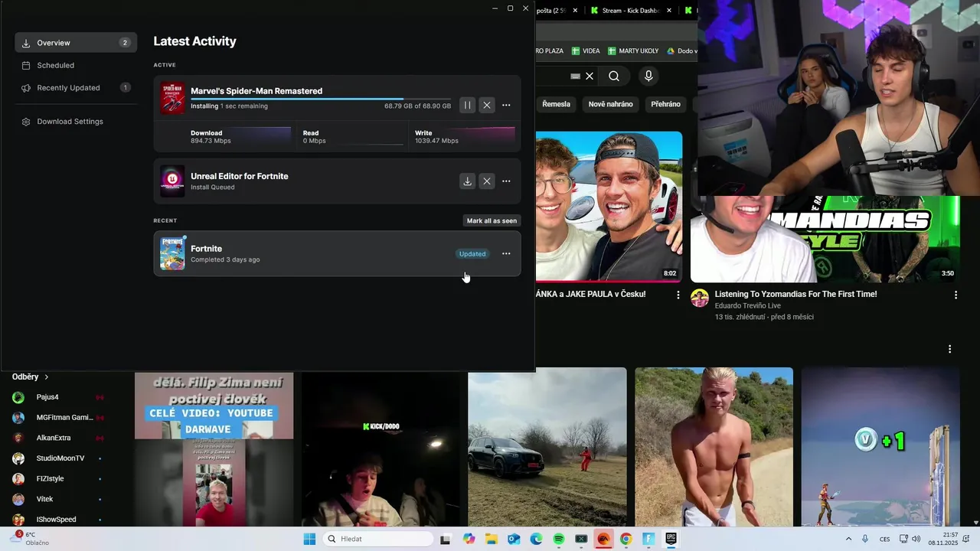Open options menu for Yzomandias video
The height and width of the screenshot is (551, 980).
click(x=955, y=295)
